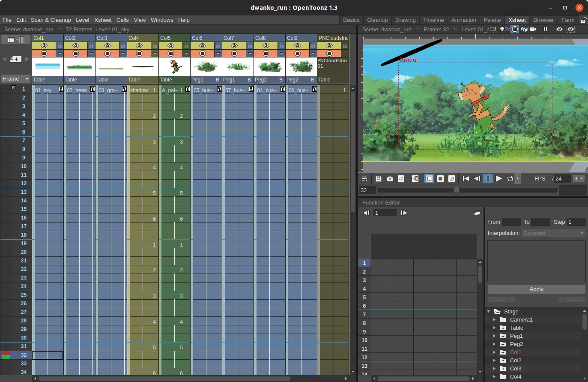Select the camera view icon
Screen dimensions: 588x382
(532, 29)
